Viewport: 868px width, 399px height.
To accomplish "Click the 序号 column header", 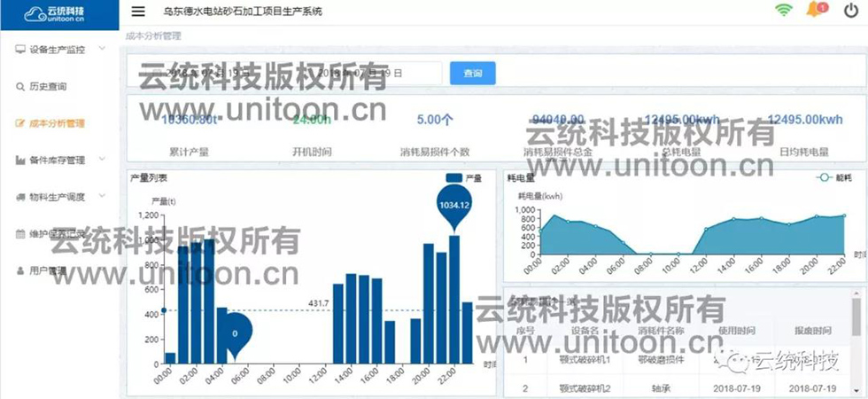I will pos(525,331).
